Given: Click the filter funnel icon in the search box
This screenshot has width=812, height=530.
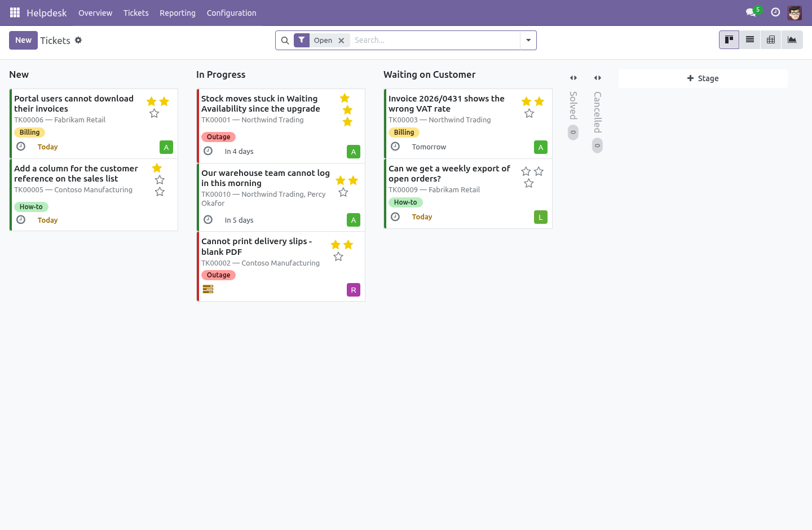Looking at the screenshot, I should click(302, 40).
